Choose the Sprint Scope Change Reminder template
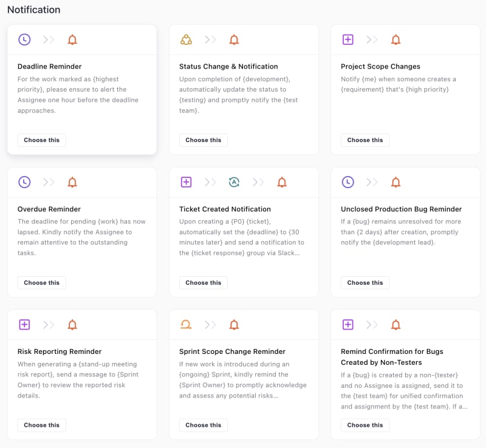 [x=204, y=425]
